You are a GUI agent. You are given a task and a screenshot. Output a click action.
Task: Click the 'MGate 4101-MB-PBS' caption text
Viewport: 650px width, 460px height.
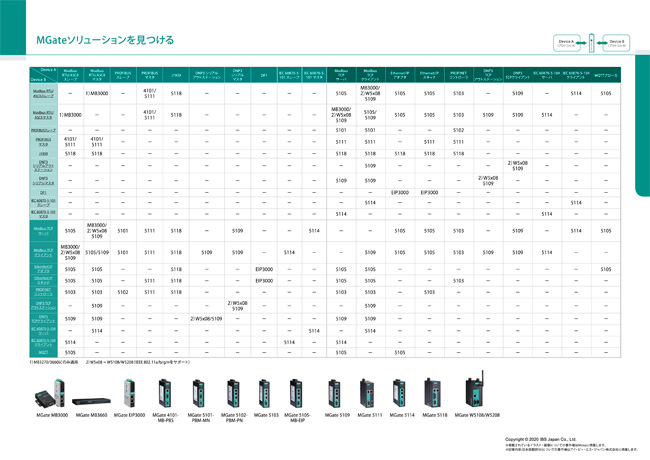[165, 417]
